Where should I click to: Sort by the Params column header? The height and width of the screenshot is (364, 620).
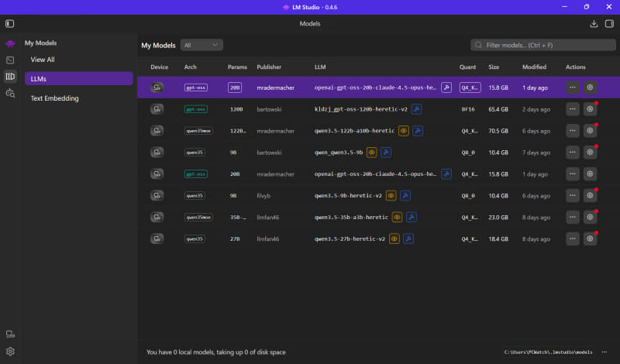pyautogui.click(x=237, y=67)
